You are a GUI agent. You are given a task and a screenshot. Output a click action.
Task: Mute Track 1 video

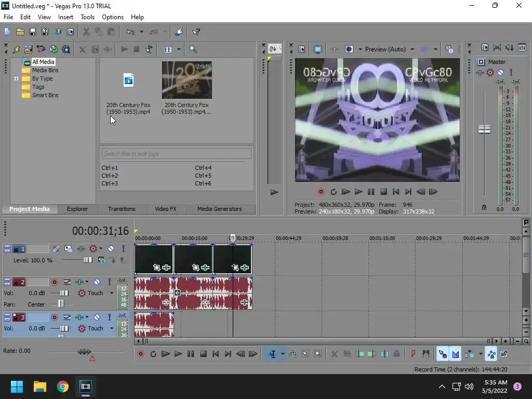click(111, 249)
